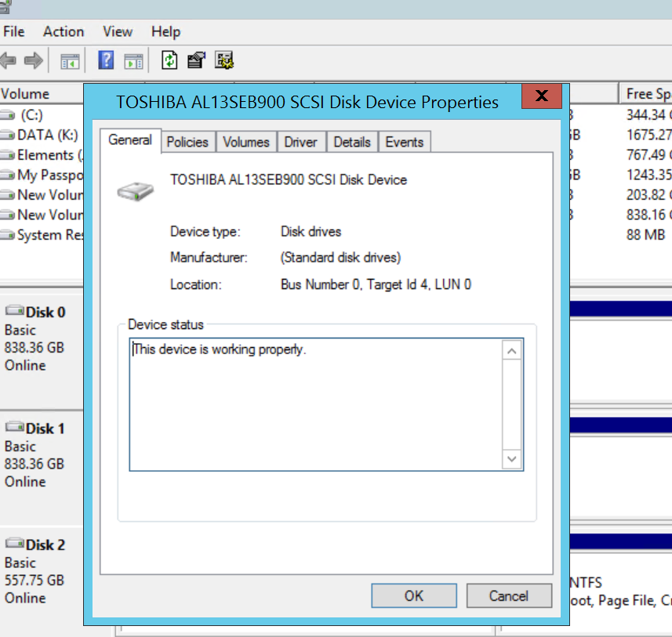Viewport: 672px width, 637px height.
Task: Go to the Events tab
Action: pos(404,142)
